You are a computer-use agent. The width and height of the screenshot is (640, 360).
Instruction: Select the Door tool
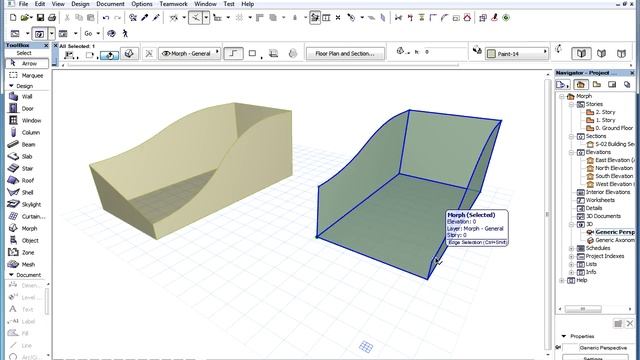click(x=27, y=109)
